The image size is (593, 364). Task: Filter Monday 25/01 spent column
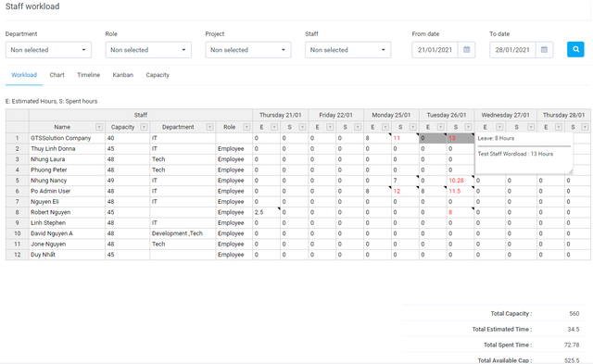(x=413, y=127)
